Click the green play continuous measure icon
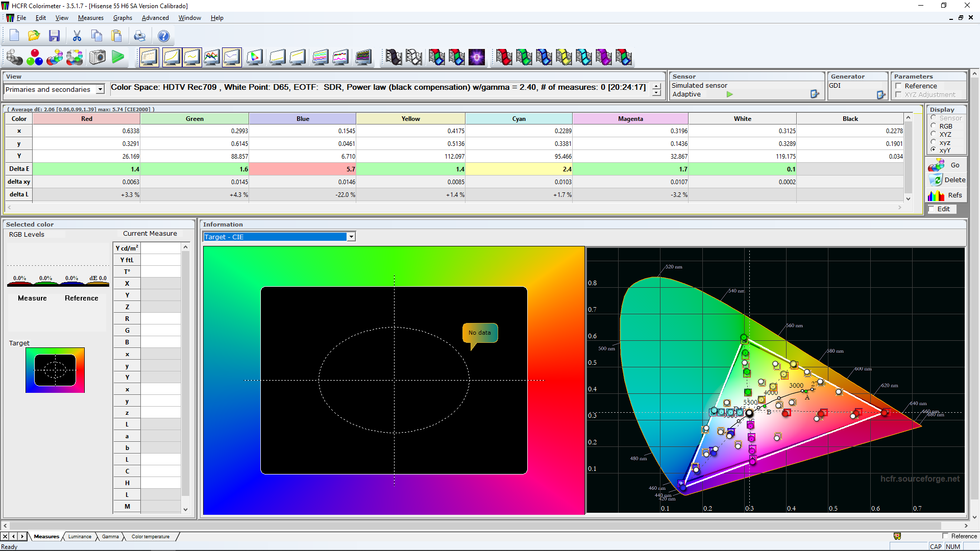This screenshot has height=551, width=980. [x=118, y=57]
